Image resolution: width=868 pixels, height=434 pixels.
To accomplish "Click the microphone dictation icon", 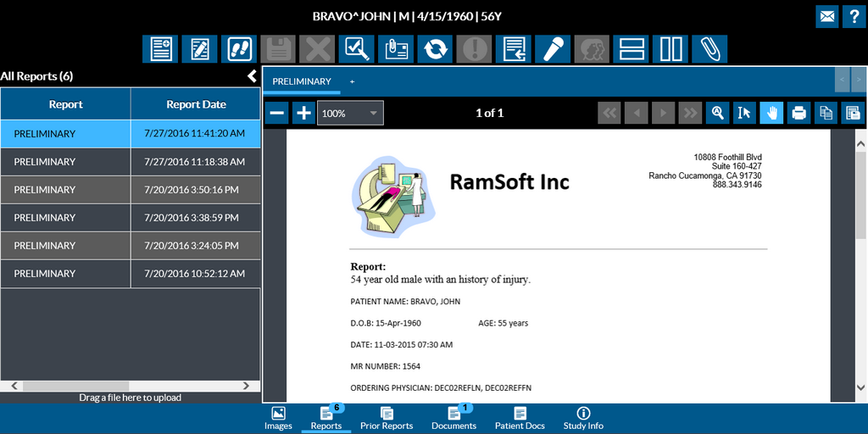I will pos(551,49).
